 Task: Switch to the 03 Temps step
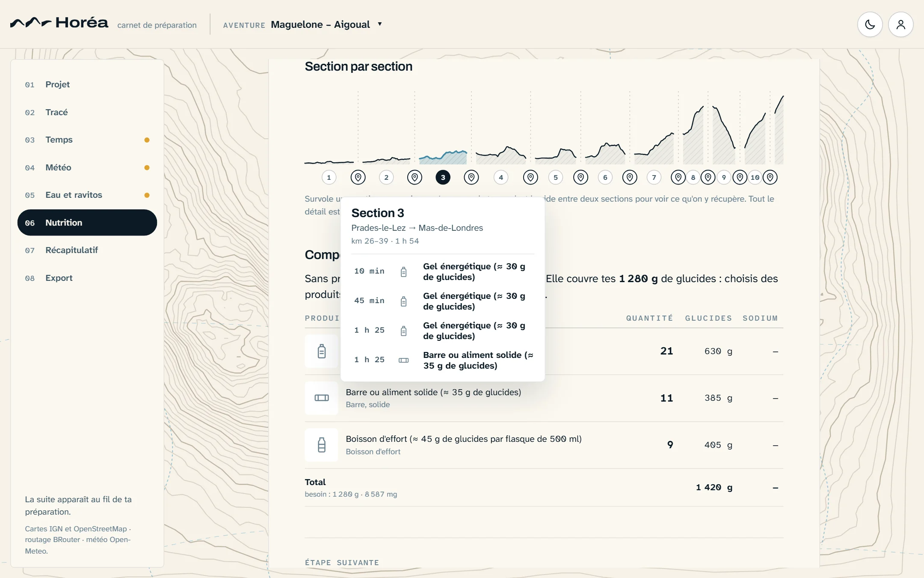[x=87, y=140]
